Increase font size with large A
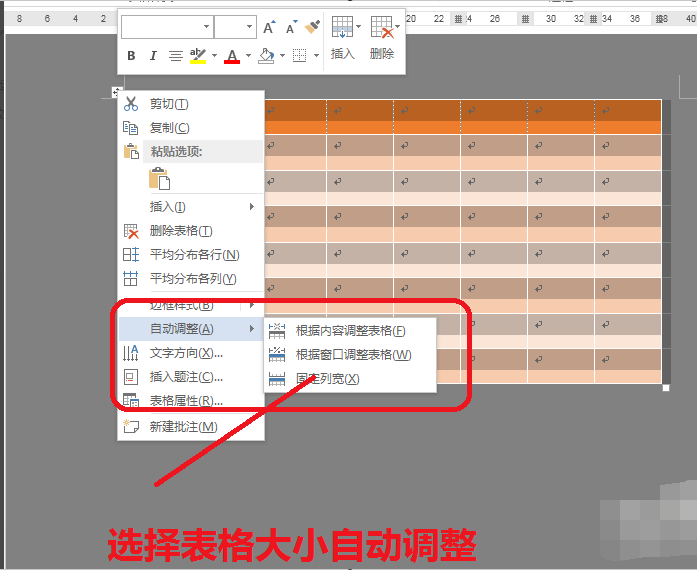Viewport: 697px width, 570px height. (269, 27)
